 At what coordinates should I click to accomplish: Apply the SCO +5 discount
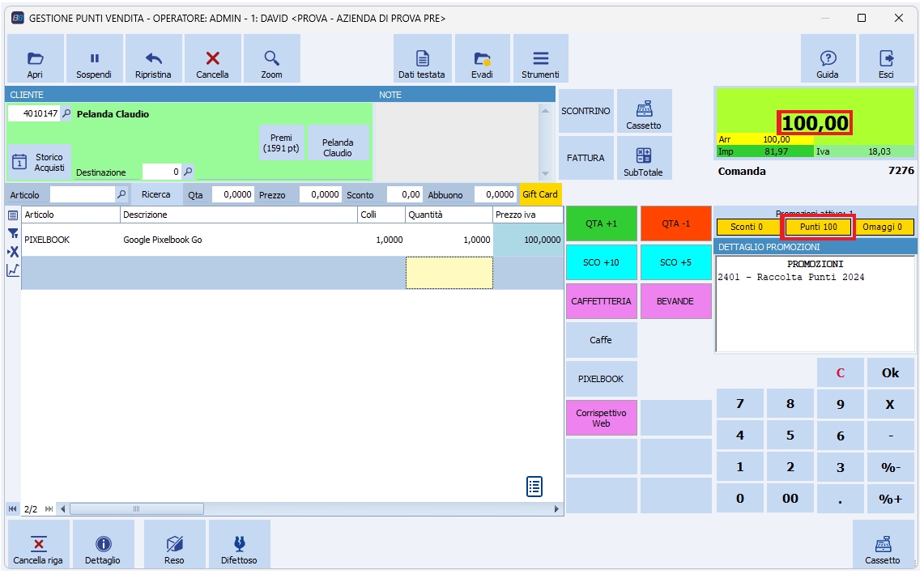[676, 262]
